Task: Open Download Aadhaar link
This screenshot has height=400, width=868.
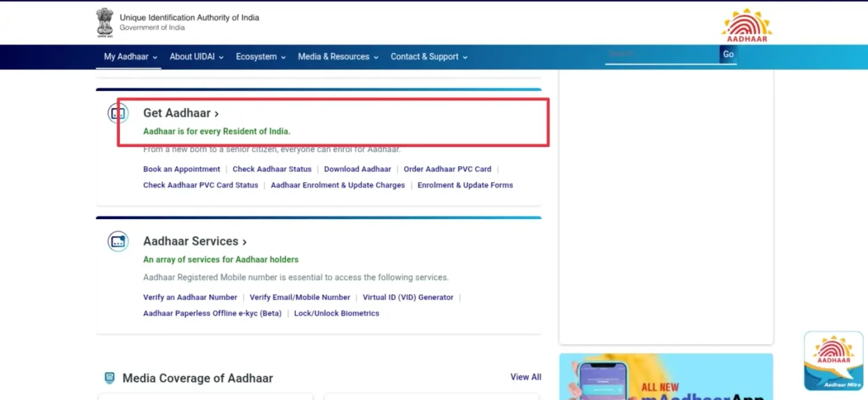Action: pyautogui.click(x=358, y=169)
